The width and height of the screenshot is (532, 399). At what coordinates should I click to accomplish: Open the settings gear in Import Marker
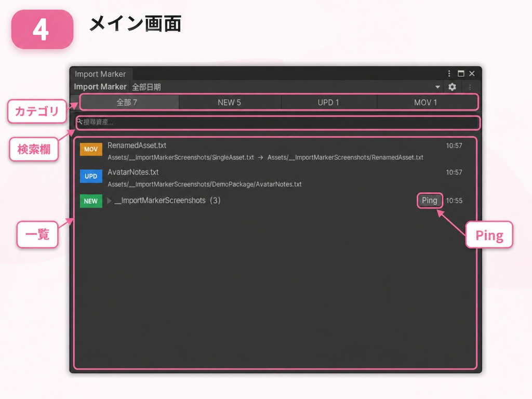tap(452, 87)
